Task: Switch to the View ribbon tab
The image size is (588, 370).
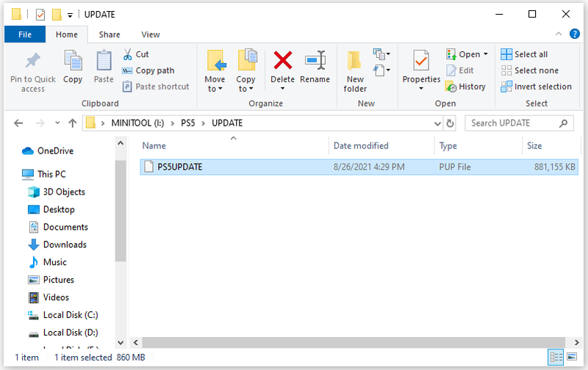Action: 151,35
